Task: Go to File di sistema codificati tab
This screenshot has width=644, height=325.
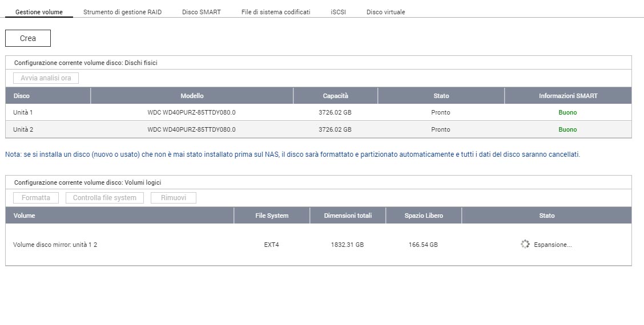Action: click(276, 12)
